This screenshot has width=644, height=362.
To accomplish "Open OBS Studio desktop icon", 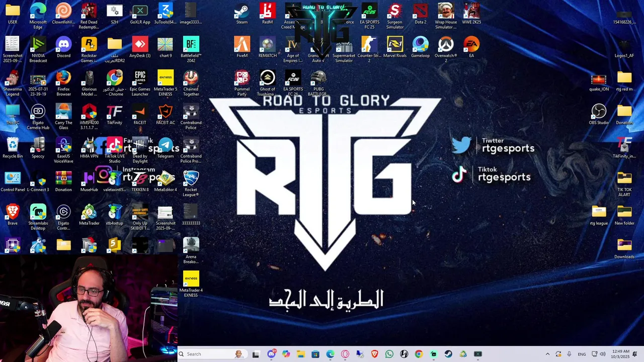I will tap(599, 114).
